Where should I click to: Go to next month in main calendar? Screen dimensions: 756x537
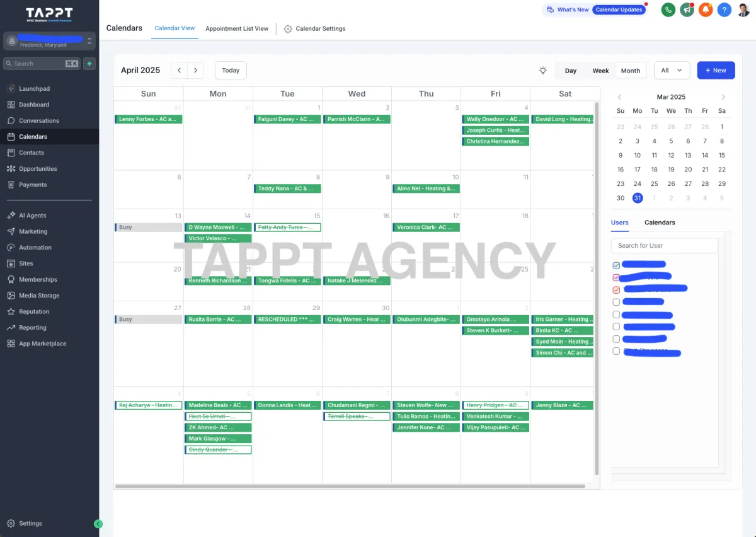tap(196, 71)
